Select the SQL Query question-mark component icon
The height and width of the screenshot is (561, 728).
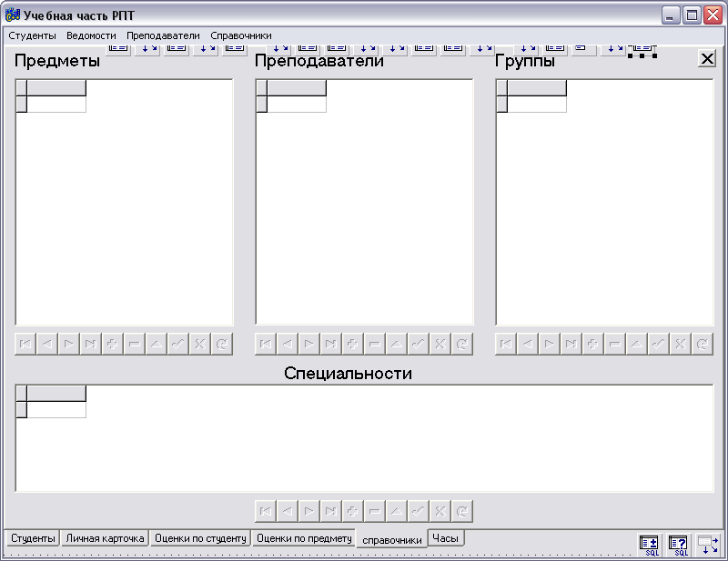click(x=678, y=545)
